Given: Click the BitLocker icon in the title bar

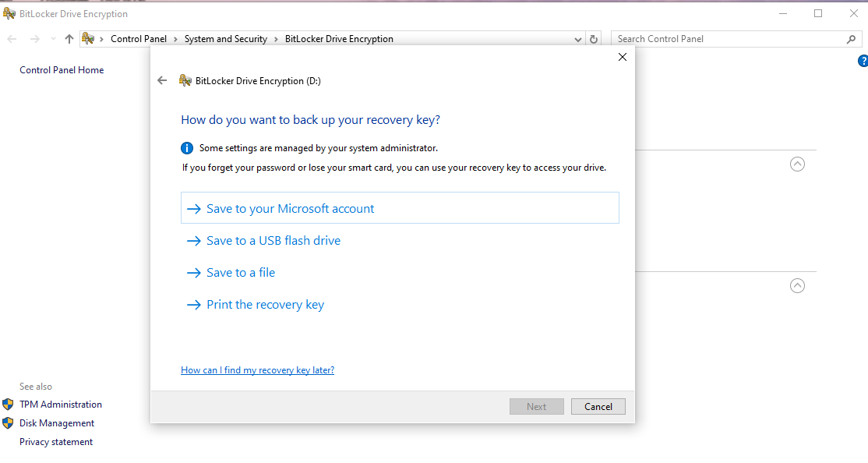Looking at the screenshot, I should tap(9, 13).
